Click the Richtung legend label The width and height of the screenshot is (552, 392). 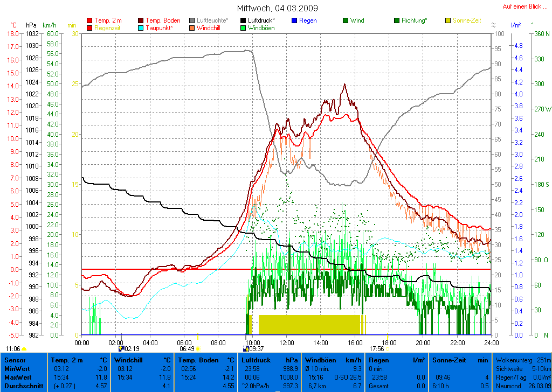(414, 20)
